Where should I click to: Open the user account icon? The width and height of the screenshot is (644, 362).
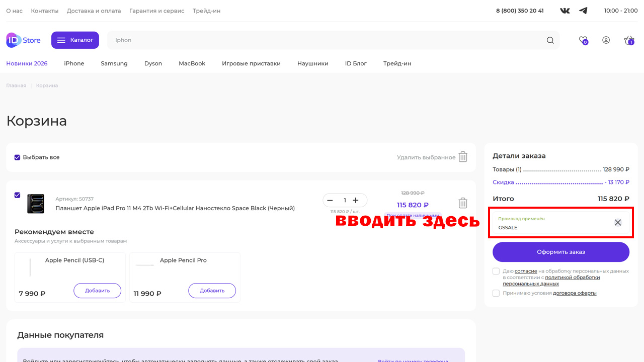click(x=606, y=40)
